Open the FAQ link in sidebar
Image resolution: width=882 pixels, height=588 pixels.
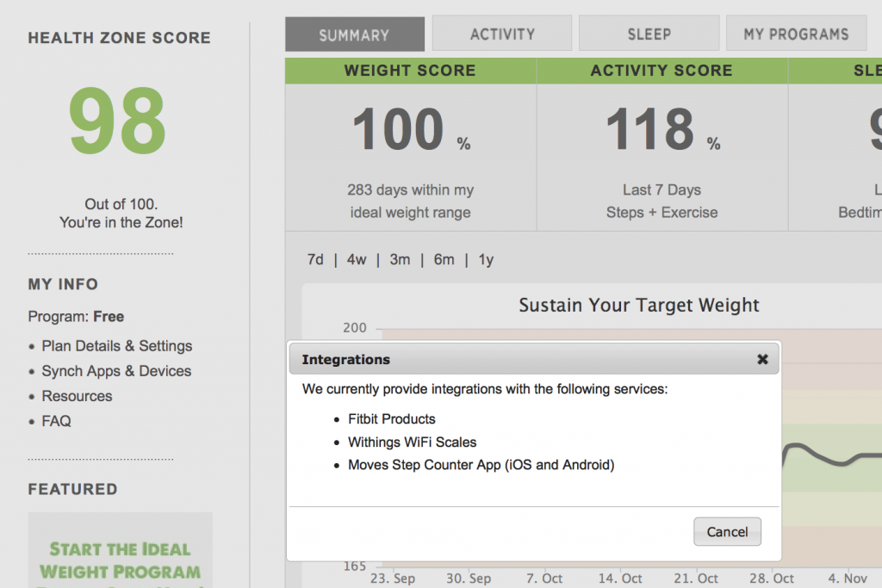[x=56, y=421]
